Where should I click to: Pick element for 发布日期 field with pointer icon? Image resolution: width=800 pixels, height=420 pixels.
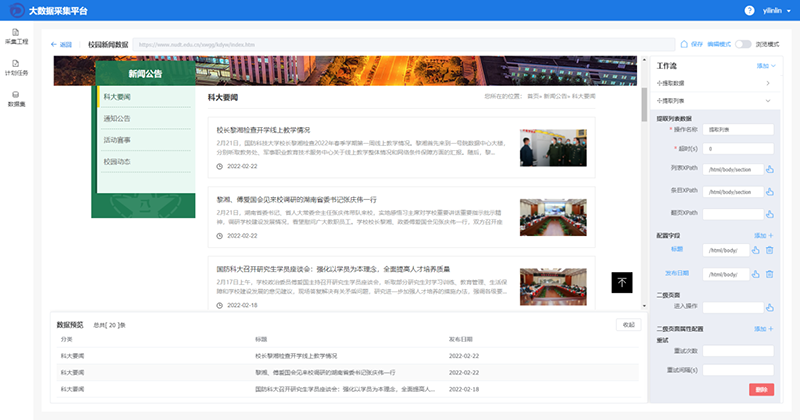coord(756,275)
